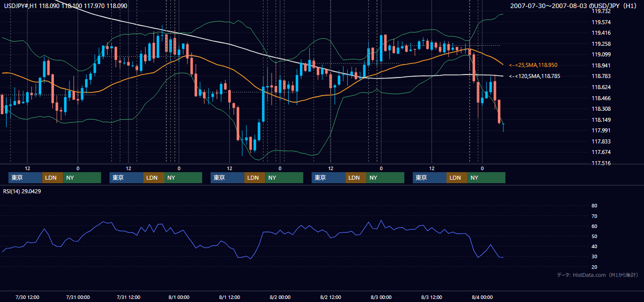644x302 pixels.
Task: Click price axis value 118.783
Action: [x=602, y=77]
